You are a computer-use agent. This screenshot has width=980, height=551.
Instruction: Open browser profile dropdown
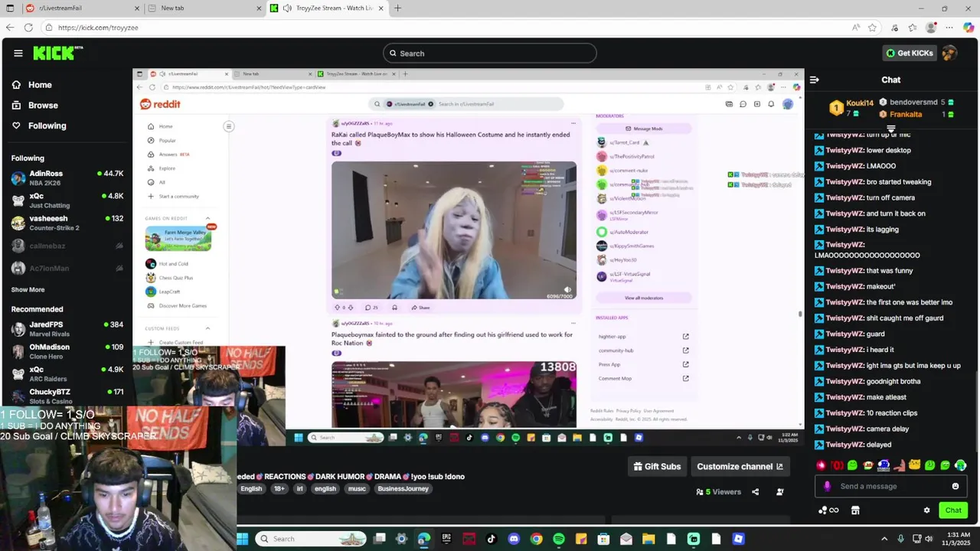(x=931, y=28)
